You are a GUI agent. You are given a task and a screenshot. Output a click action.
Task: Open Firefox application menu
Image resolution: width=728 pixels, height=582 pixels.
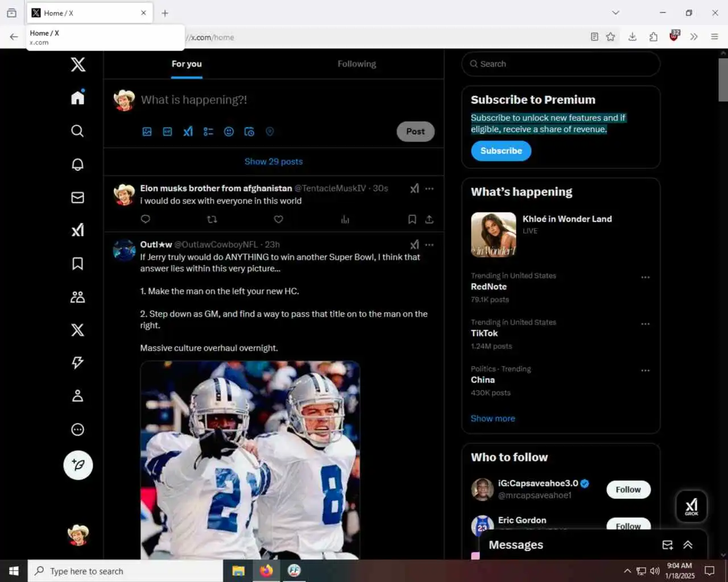point(715,37)
